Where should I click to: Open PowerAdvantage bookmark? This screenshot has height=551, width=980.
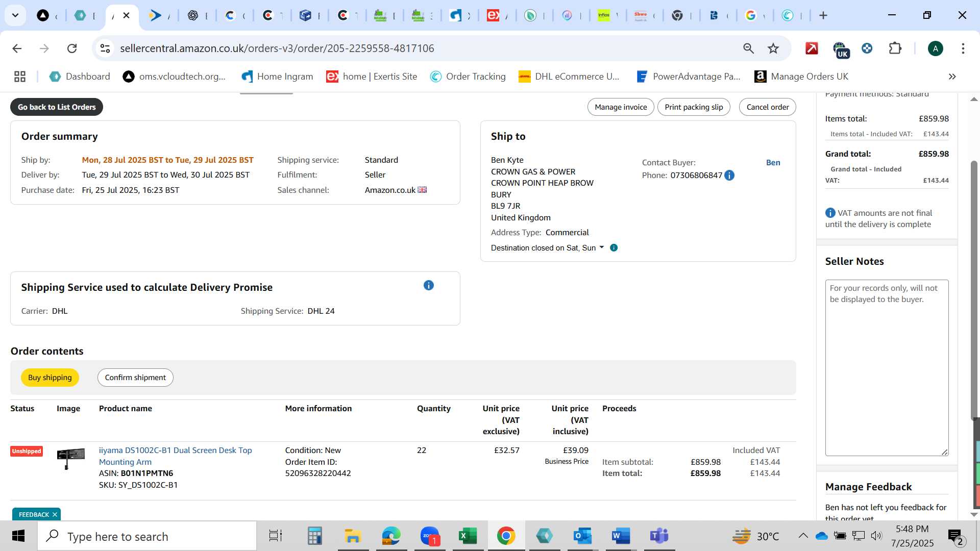tap(689, 77)
